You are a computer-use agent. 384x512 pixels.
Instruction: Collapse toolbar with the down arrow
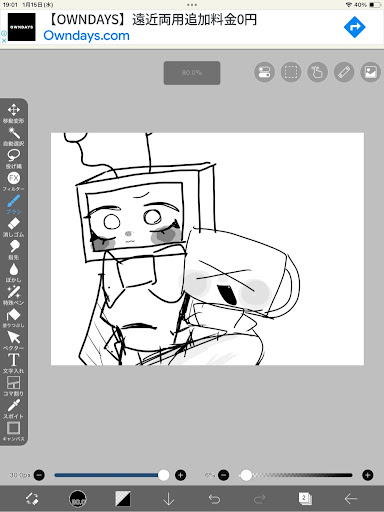coord(169,499)
